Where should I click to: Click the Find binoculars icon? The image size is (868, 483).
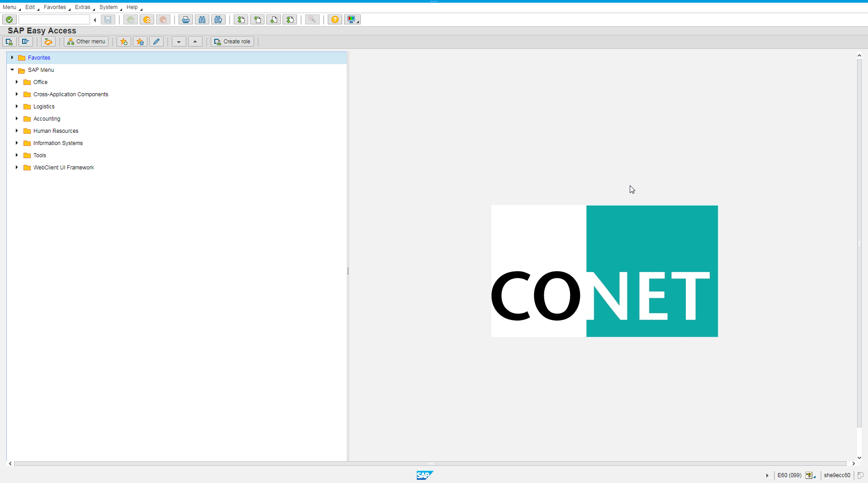[x=202, y=19]
